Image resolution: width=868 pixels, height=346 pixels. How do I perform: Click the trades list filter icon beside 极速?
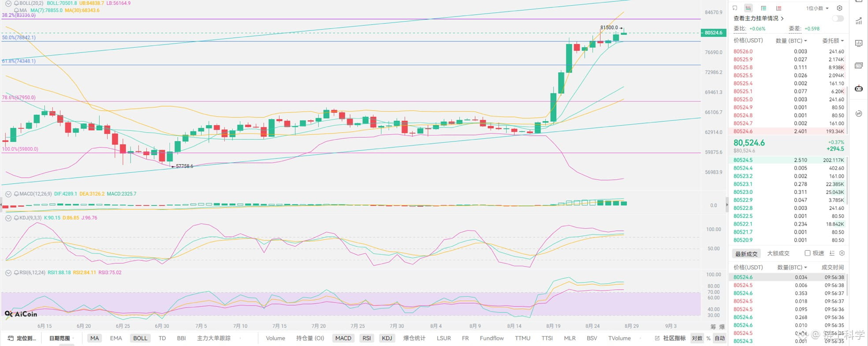(x=832, y=253)
